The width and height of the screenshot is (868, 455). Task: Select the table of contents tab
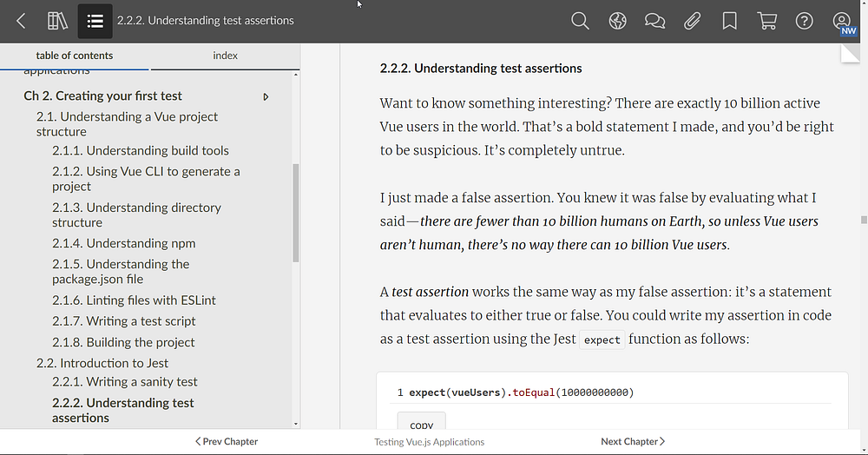[x=75, y=56]
